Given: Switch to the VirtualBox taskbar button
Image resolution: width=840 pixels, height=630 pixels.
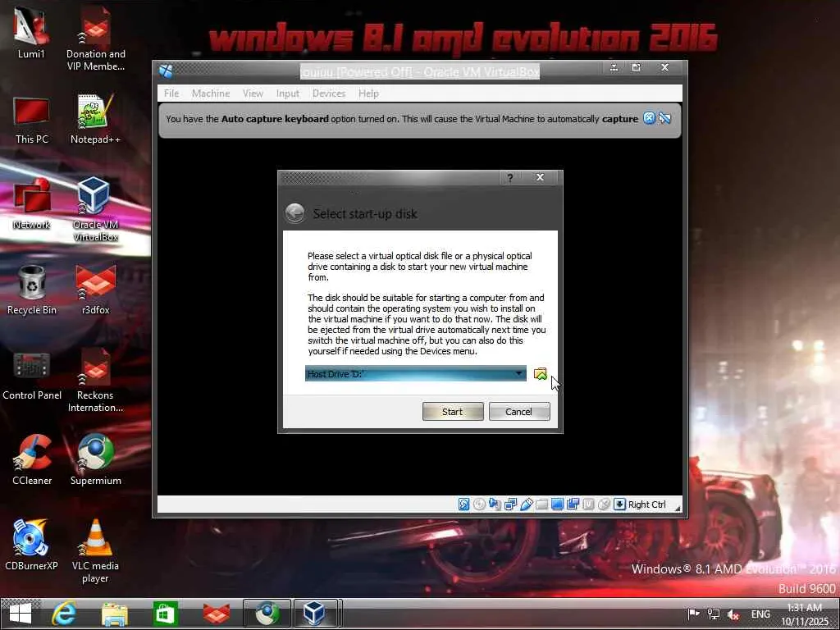Looking at the screenshot, I should pos(315,614).
